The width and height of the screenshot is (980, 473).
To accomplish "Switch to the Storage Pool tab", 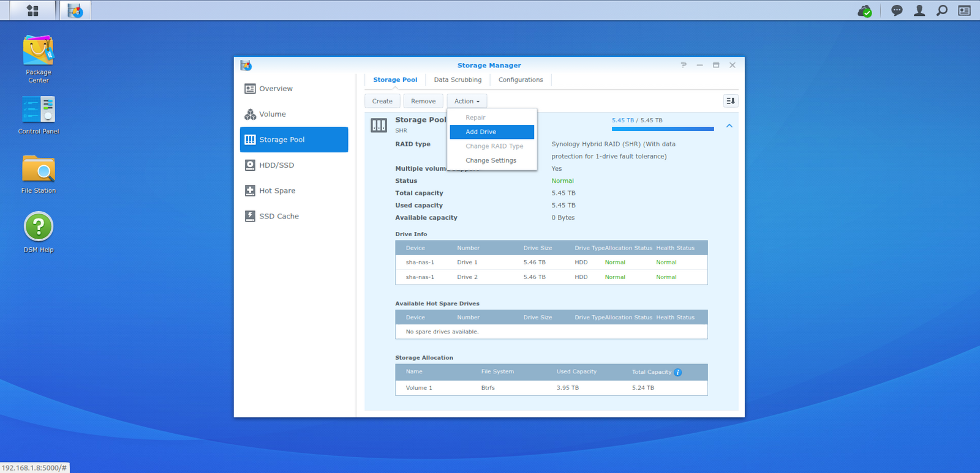I will 395,80.
